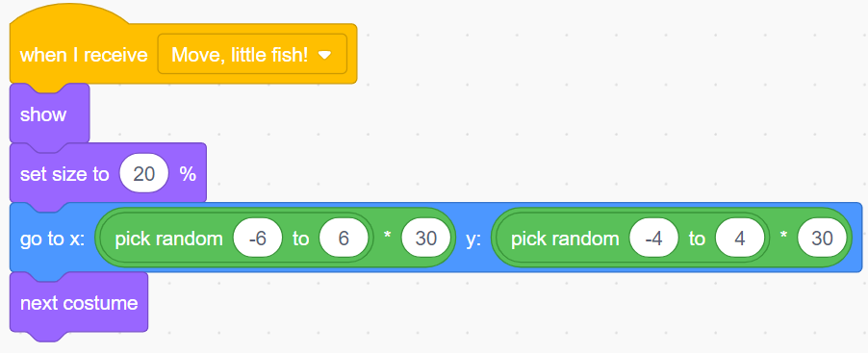
Task: Select the 'when I receive' hat block
Action: coord(83,55)
